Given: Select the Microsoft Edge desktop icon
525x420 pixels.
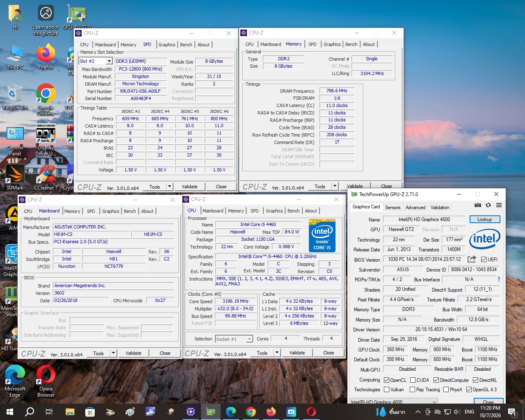Looking at the screenshot, I should 15,381.
